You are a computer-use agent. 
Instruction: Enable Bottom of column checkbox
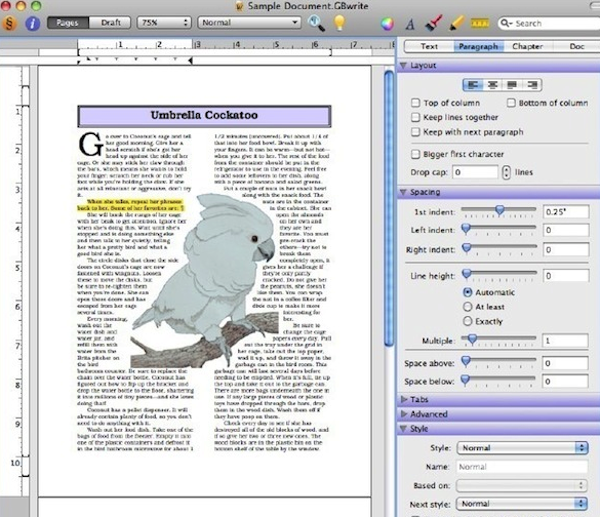pyautogui.click(x=511, y=103)
